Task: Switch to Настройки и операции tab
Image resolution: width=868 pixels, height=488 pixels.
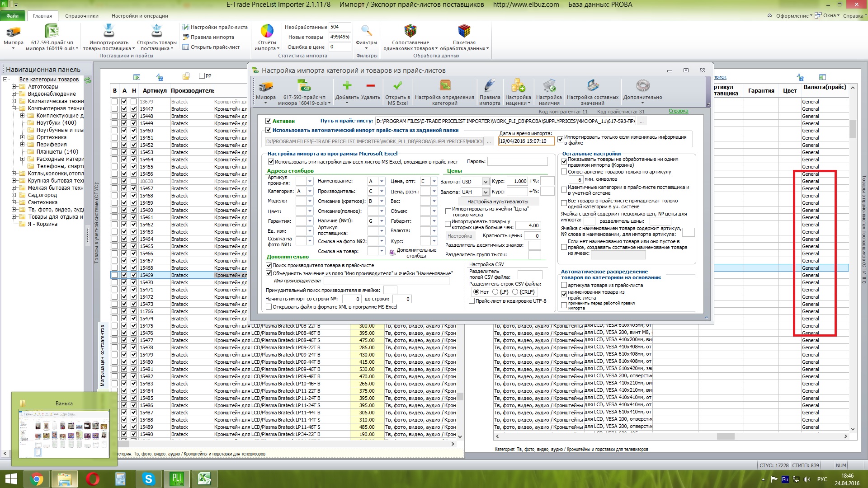Action: [140, 16]
